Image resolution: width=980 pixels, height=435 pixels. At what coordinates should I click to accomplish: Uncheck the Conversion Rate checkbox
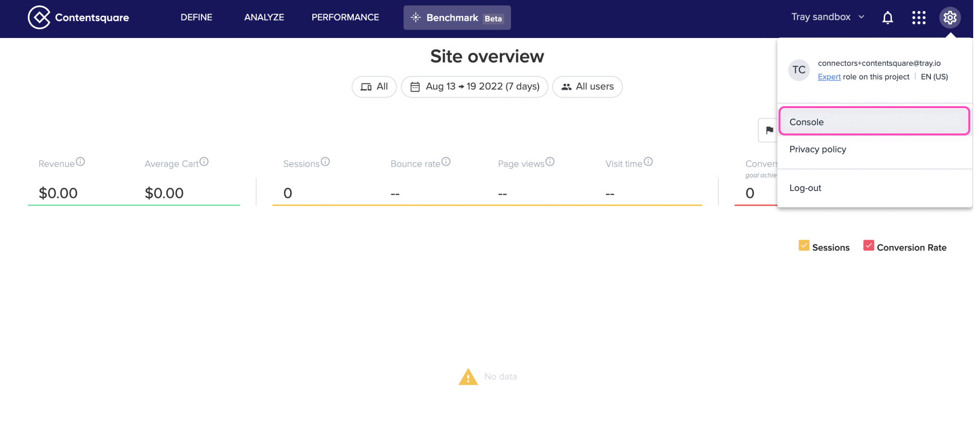pos(869,246)
